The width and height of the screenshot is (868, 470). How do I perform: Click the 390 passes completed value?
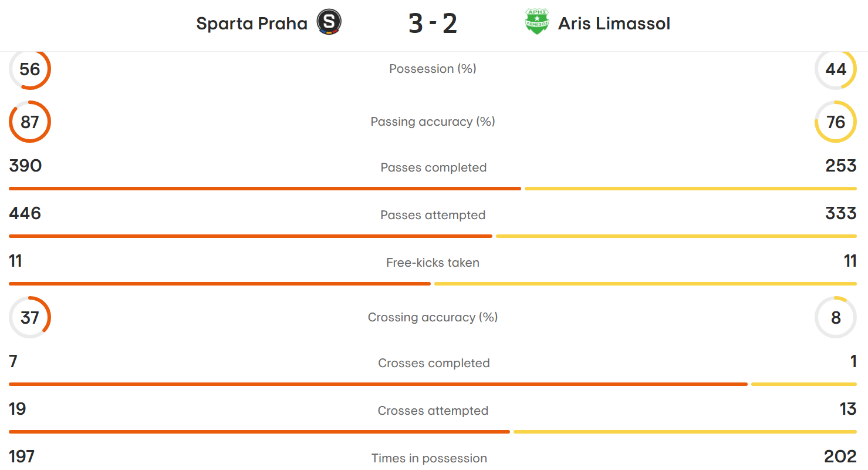[x=25, y=166]
